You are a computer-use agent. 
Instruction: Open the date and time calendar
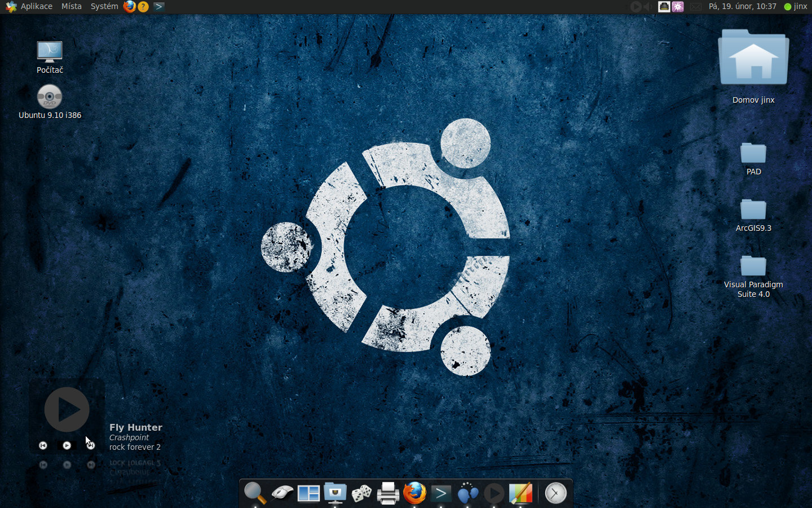pyautogui.click(x=742, y=6)
